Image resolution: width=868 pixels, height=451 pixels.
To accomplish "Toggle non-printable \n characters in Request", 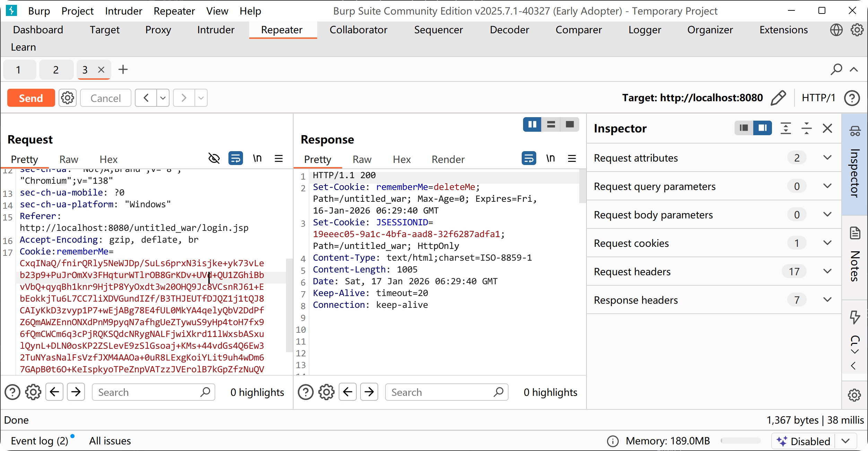I will 257,158.
